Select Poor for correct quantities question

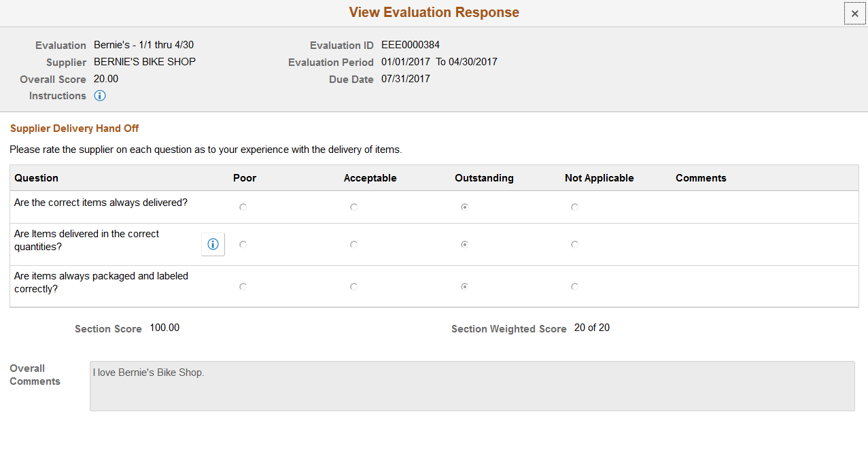tap(243, 244)
